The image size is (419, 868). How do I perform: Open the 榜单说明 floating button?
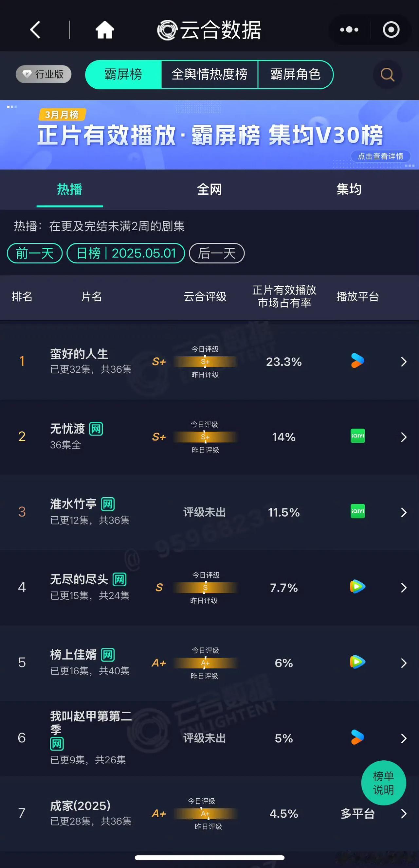[384, 783]
